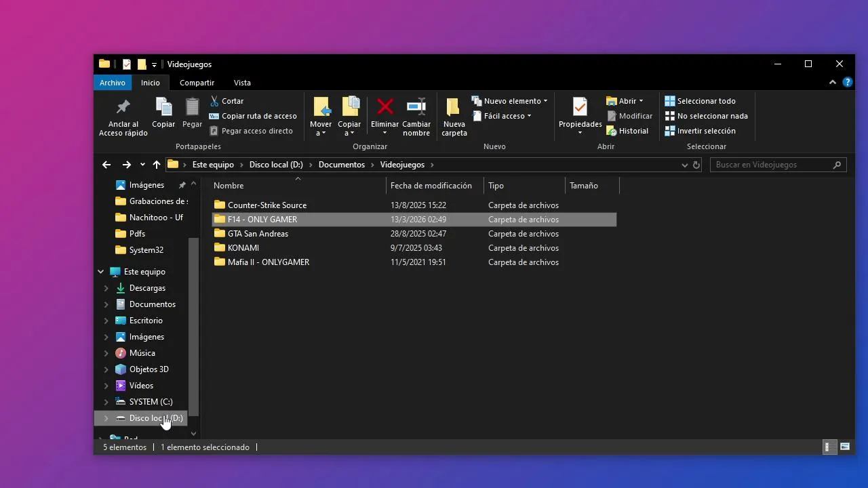Screen dimensions: 868x488
Task: Choose Pegar acceso directo
Action: click(251, 131)
